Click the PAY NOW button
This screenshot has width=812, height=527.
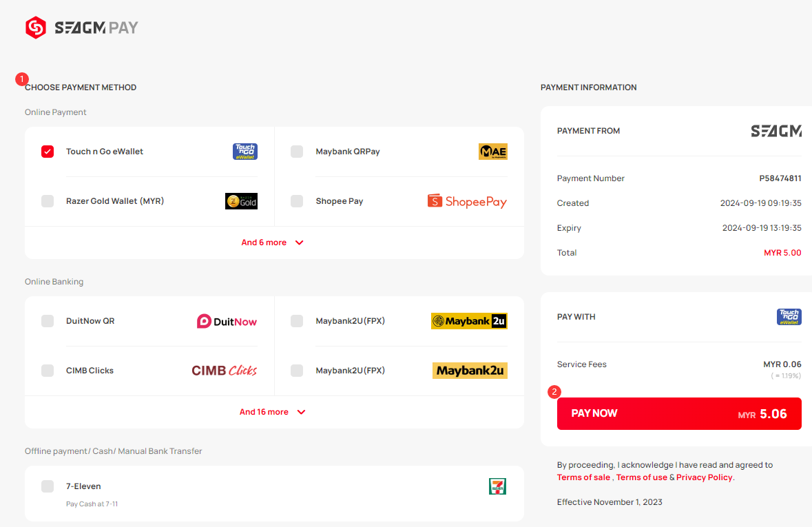pyautogui.click(x=679, y=413)
